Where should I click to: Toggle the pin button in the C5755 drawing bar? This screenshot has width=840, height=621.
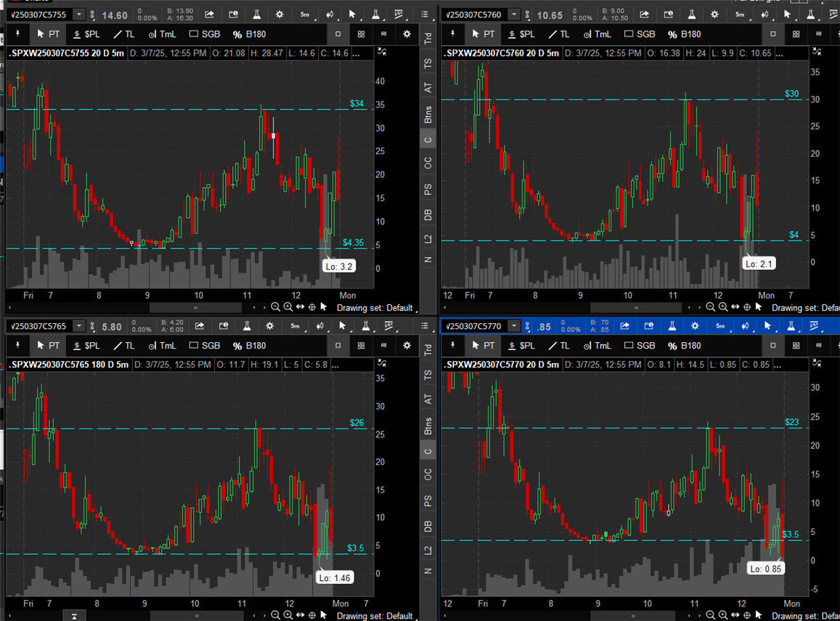click(x=17, y=34)
